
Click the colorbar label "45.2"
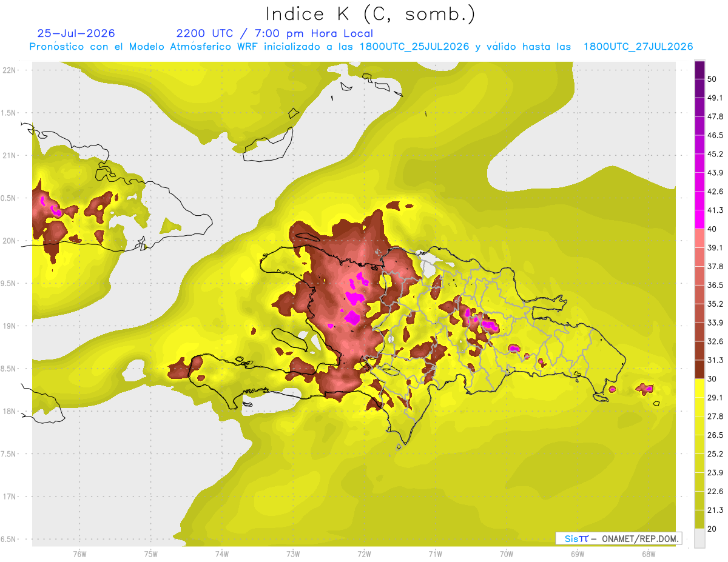[715, 154]
